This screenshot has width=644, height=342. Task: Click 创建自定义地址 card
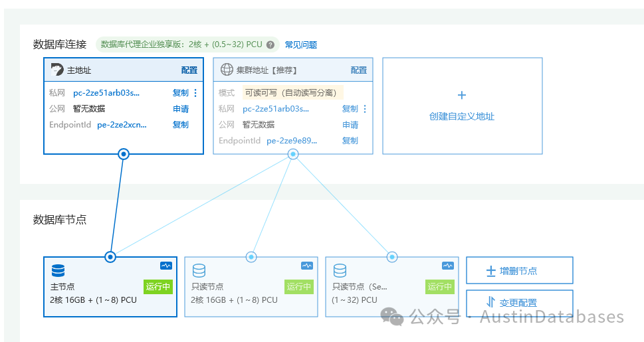coord(463,106)
